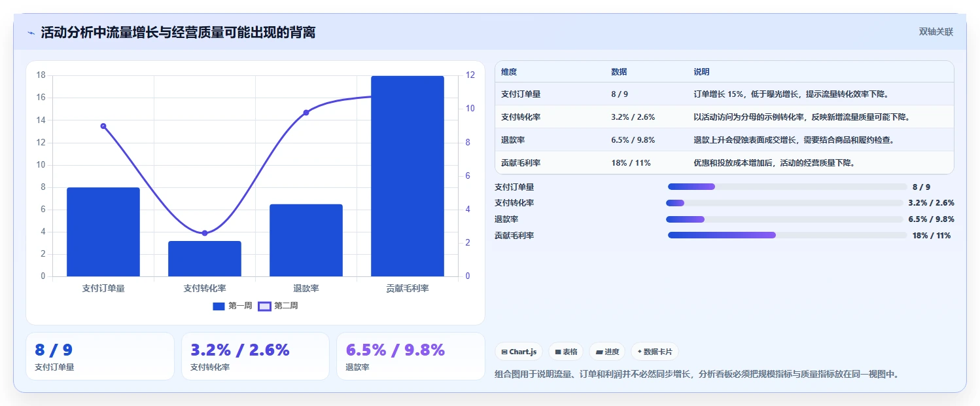Click the 18 tick on the left axis

coord(41,75)
